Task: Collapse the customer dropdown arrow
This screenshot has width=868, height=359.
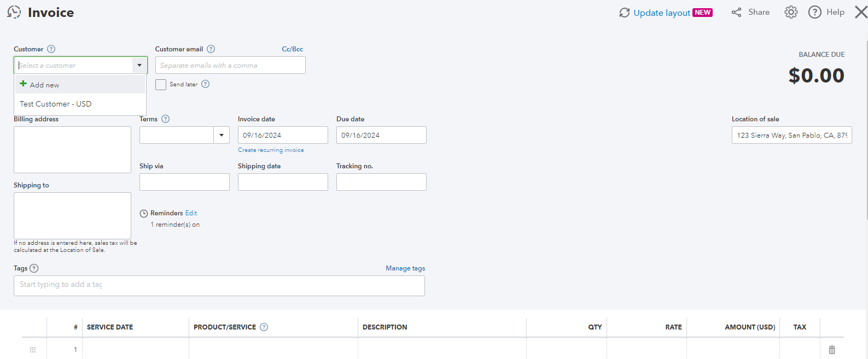Action: coord(139,66)
